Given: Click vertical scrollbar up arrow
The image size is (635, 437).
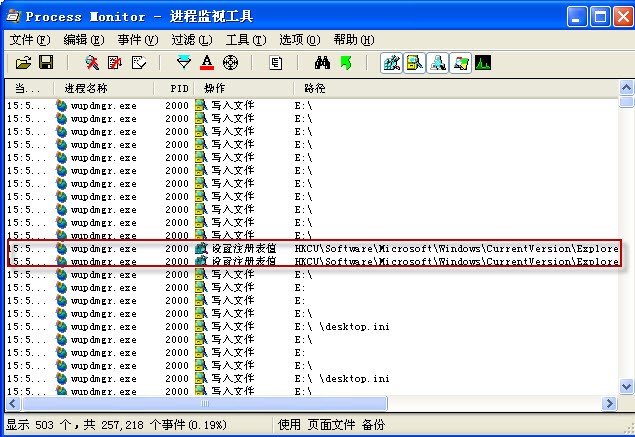Looking at the screenshot, I should pos(626,87).
